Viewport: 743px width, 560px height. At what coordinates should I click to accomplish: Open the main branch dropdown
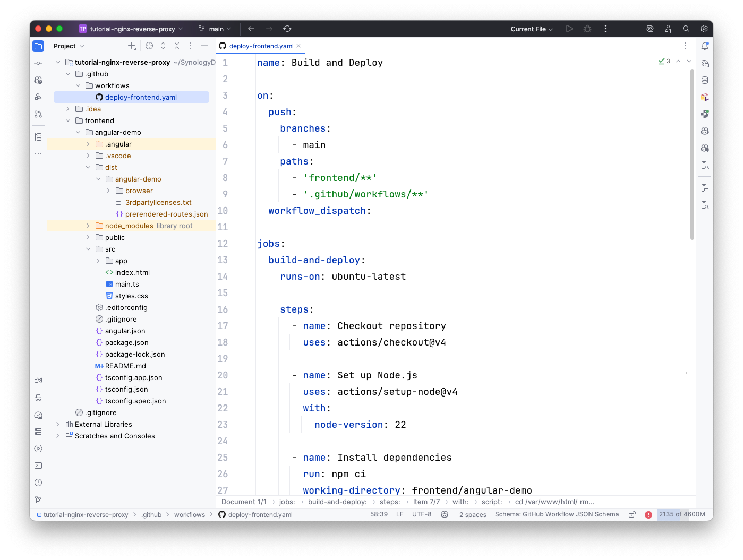(215, 29)
